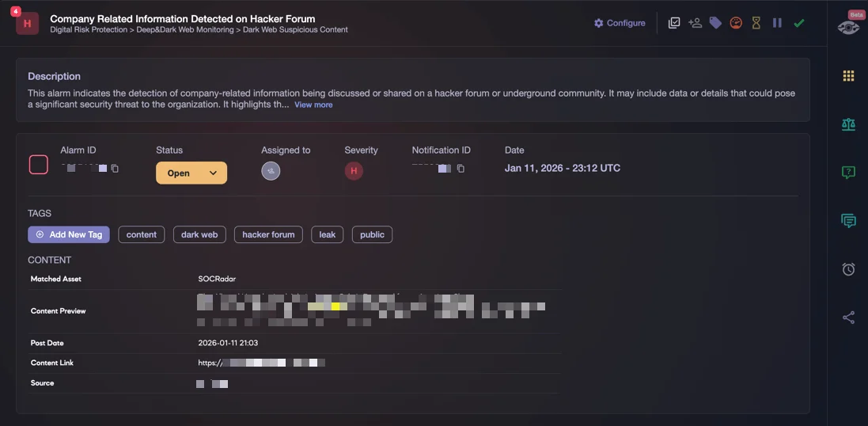This screenshot has width=868, height=426.
Task: Click the tag icon in the top toolbar
Action: 715,23
